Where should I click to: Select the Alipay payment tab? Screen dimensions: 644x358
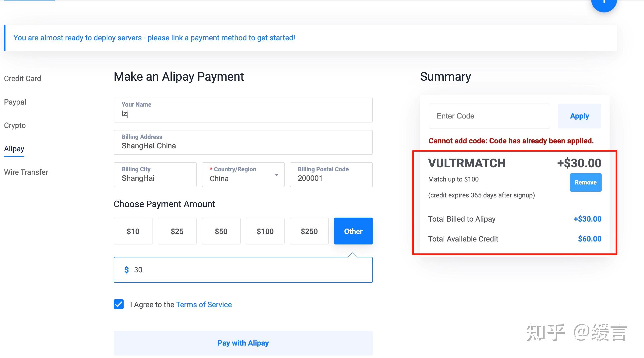pos(14,149)
